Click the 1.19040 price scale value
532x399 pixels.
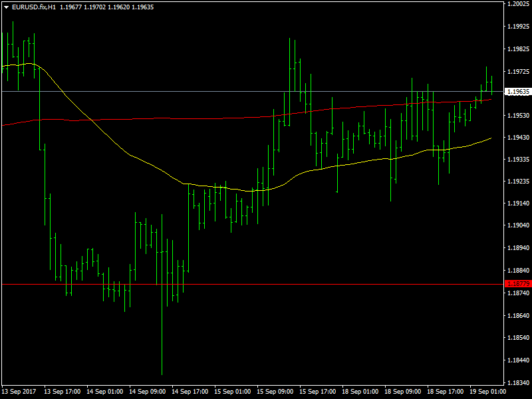coord(518,225)
